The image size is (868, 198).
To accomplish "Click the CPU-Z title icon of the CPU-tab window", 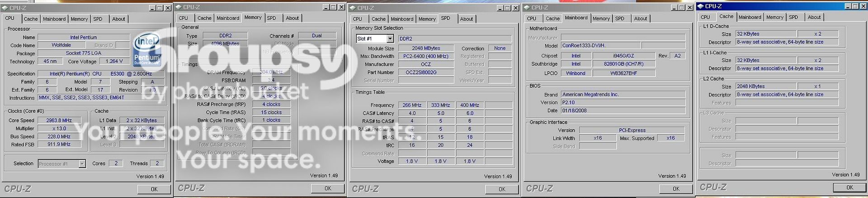I will coord(6,8).
